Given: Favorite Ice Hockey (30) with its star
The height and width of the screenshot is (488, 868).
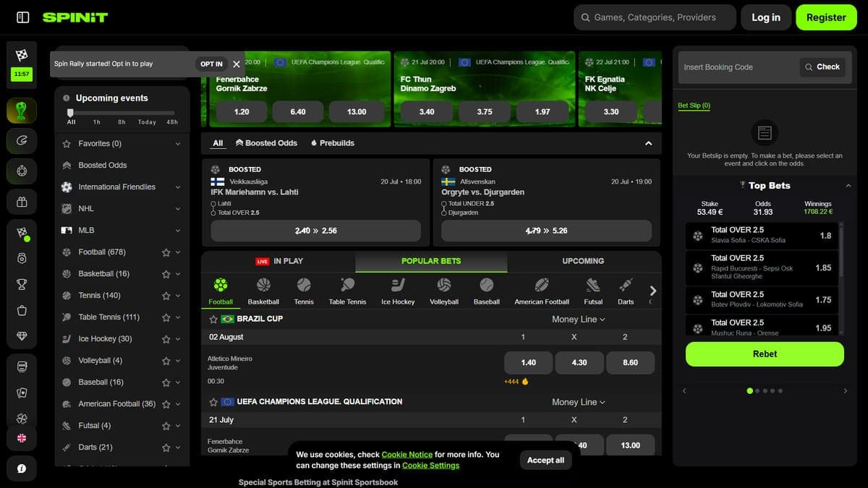Looking at the screenshot, I should pyautogui.click(x=166, y=339).
